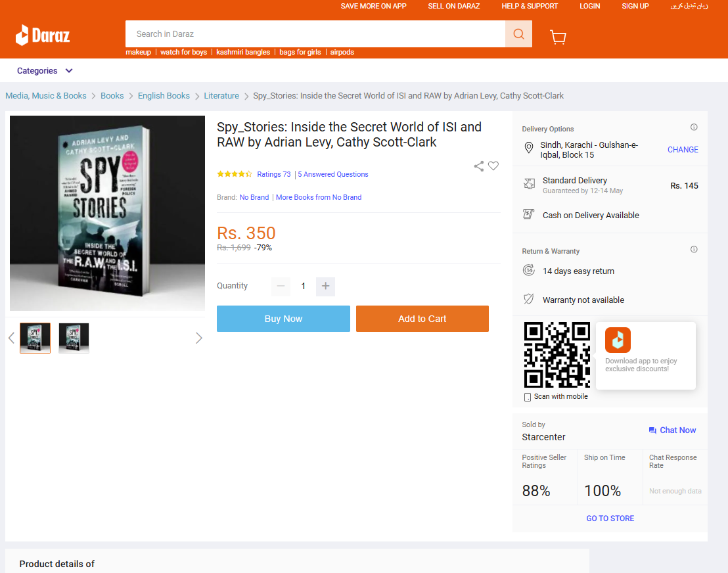Open the shopping cart icon
728x573 pixels.
pyautogui.click(x=558, y=37)
